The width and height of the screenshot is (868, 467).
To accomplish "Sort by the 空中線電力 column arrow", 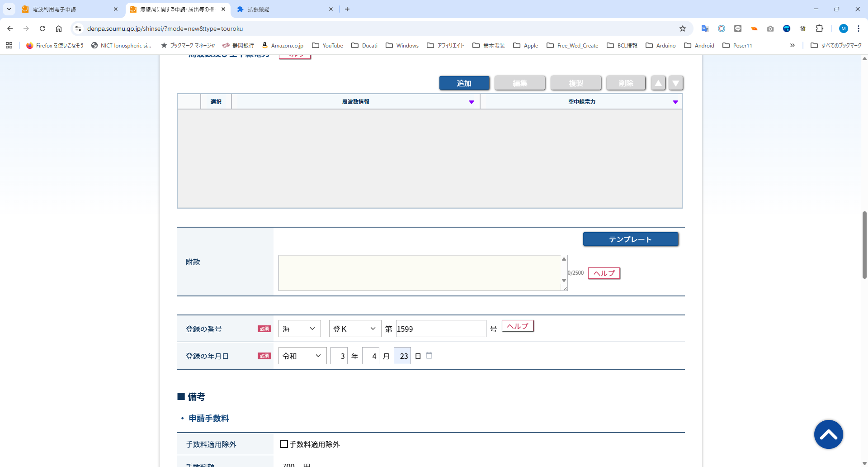I will point(675,102).
